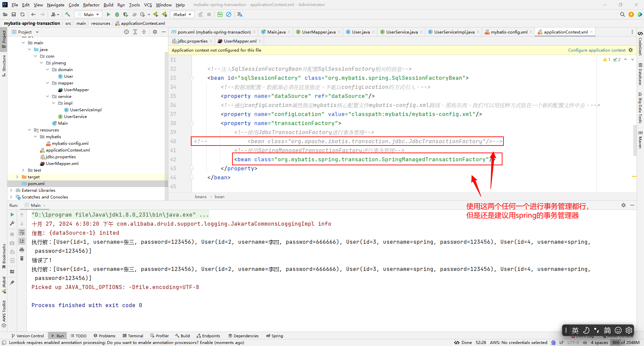The height and width of the screenshot is (346, 644).
Task: Open the translate icon in the toolbar
Action: point(239,14)
